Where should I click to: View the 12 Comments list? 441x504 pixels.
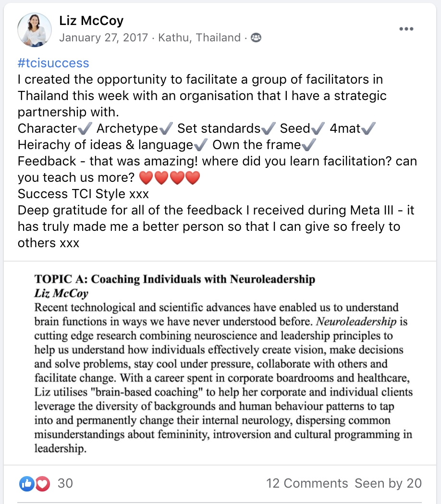point(307,483)
